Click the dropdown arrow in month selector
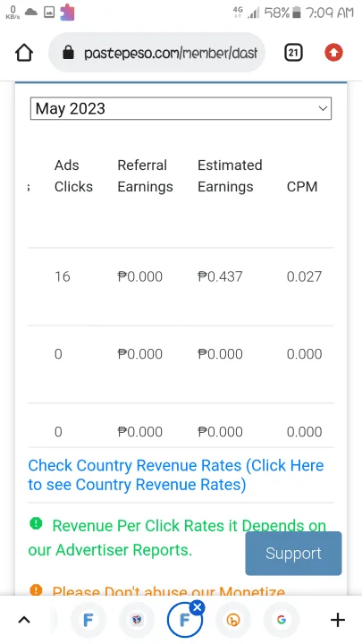Screen dimensions: 362x644 [323, 109]
